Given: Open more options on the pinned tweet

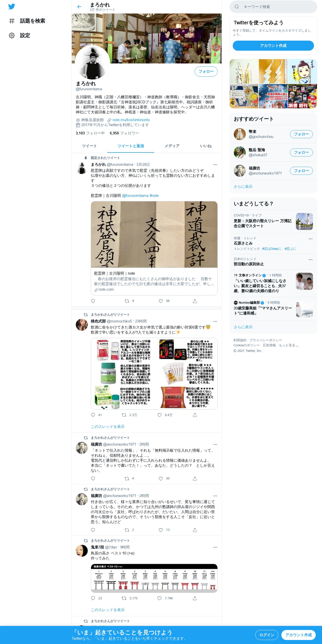Looking at the screenshot, I should pos(215,165).
